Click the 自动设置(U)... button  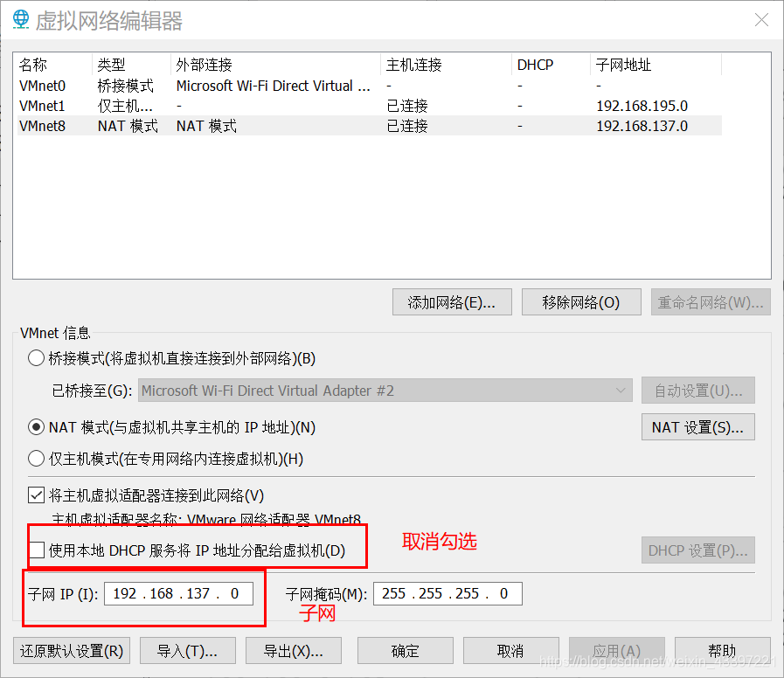[x=698, y=390]
